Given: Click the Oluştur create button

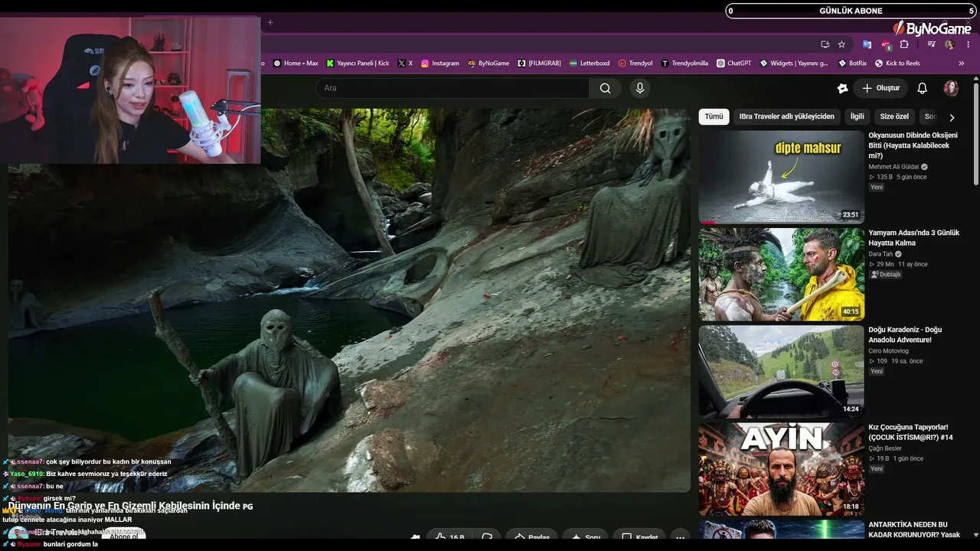Looking at the screenshot, I should point(880,88).
